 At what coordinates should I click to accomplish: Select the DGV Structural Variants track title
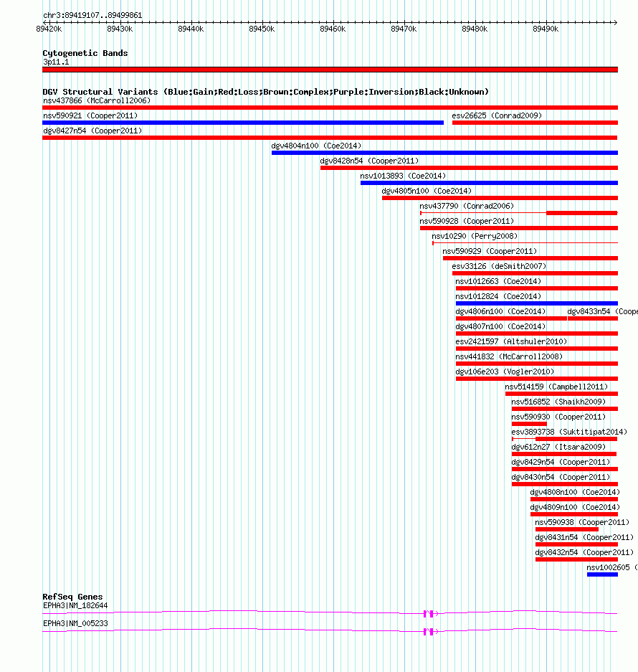point(266,92)
